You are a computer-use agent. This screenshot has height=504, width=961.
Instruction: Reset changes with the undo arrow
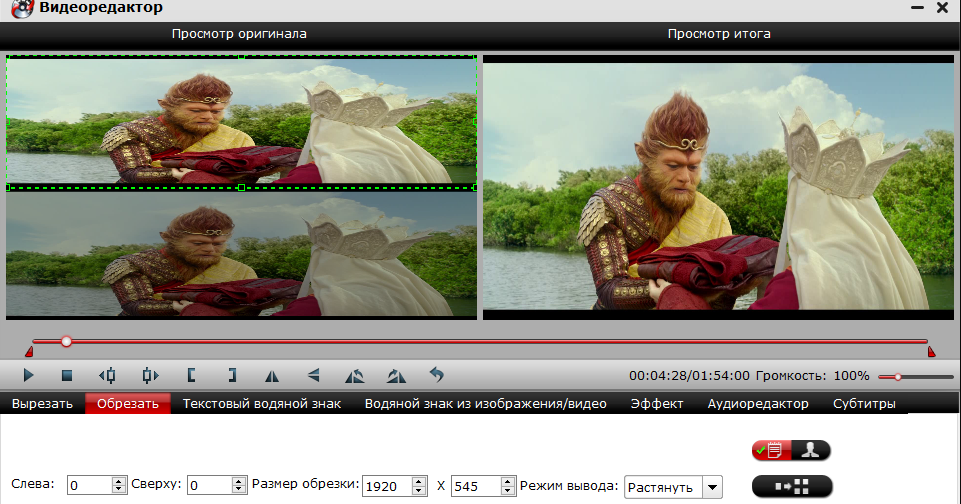pyautogui.click(x=436, y=375)
